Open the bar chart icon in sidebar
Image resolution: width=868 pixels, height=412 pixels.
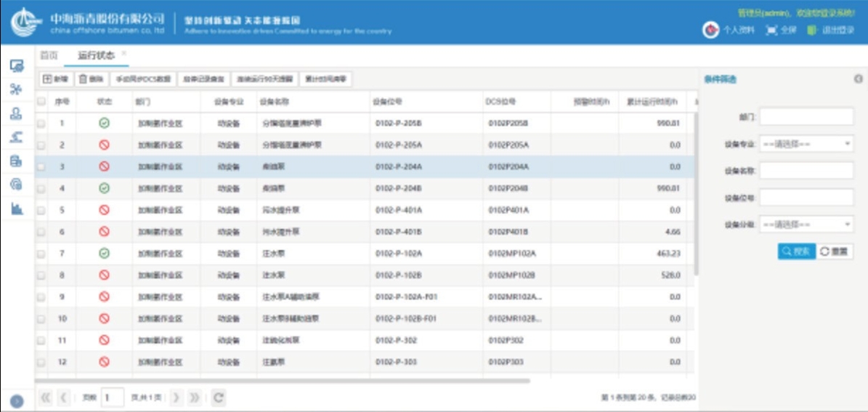[x=16, y=209]
